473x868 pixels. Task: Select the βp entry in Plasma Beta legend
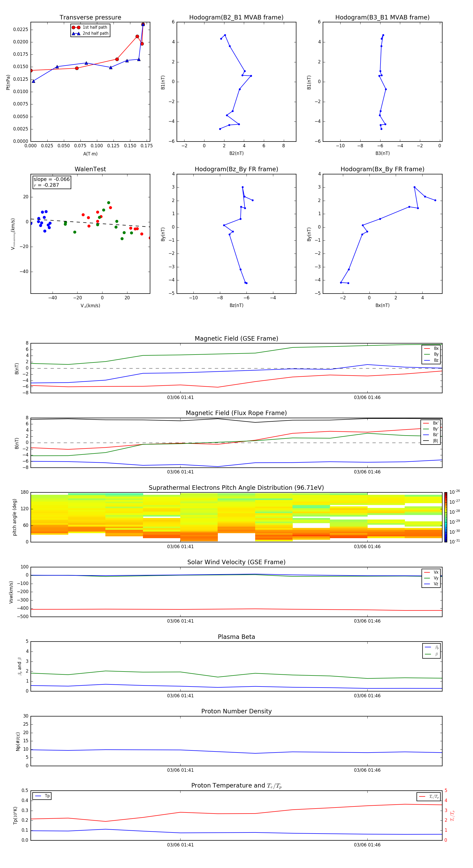(431, 647)
